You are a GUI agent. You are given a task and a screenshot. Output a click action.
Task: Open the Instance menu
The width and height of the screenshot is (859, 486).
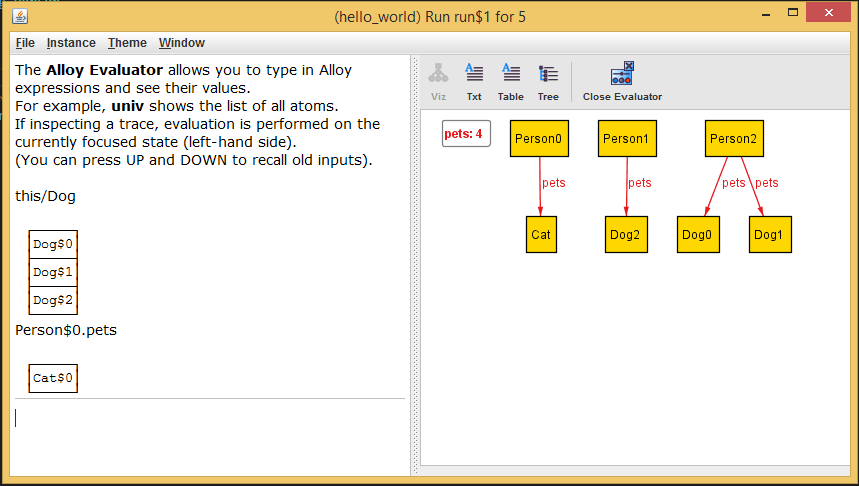71,43
